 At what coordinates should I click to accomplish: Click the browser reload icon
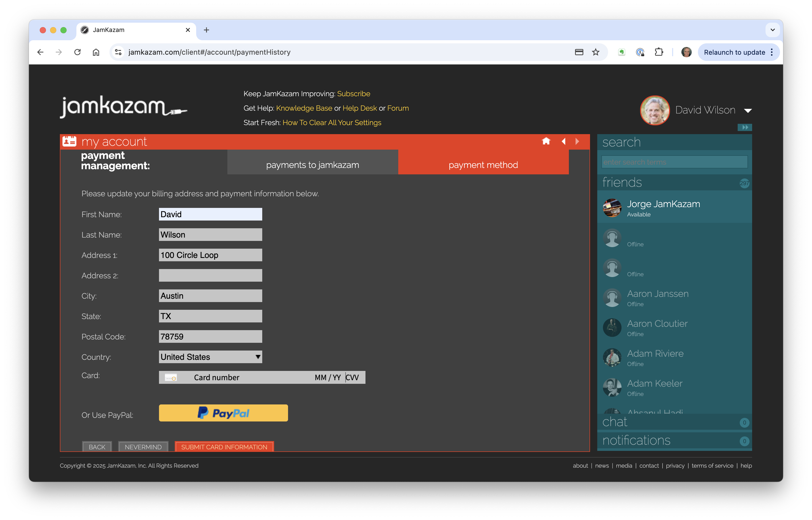point(77,52)
